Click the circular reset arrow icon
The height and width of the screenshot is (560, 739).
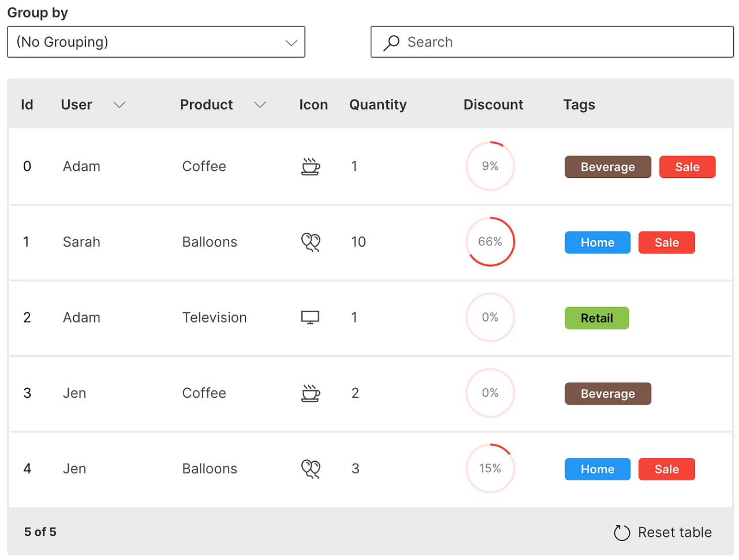(x=622, y=532)
